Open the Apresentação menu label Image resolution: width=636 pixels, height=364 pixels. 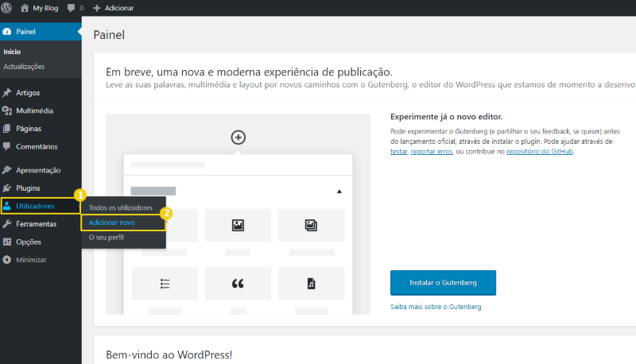coord(38,170)
